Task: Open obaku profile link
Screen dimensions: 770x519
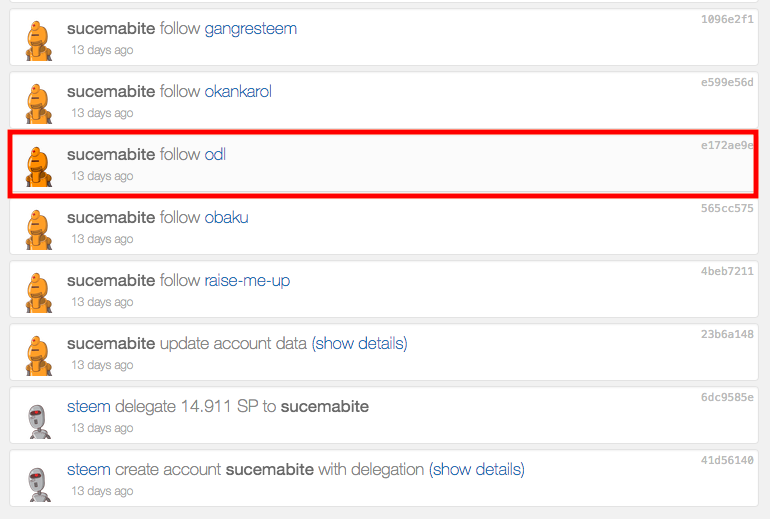Action: pos(226,218)
